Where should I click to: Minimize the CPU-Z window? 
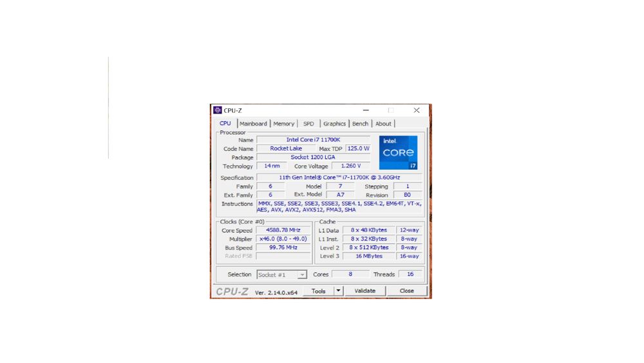(x=366, y=110)
